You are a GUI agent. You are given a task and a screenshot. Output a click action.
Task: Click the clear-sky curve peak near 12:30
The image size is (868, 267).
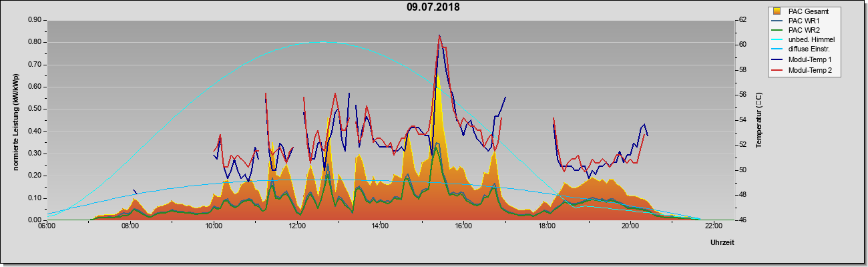(x=323, y=42)
